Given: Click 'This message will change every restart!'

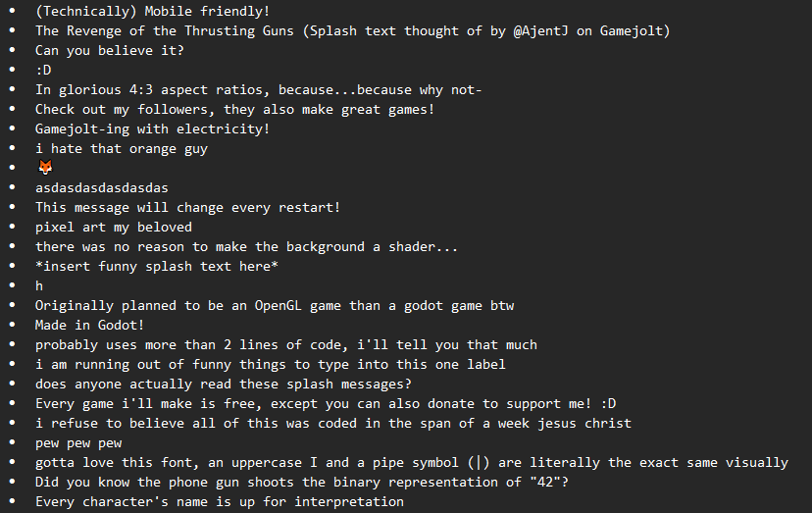Looking at the screenshot, I should (x=188, y=208).
